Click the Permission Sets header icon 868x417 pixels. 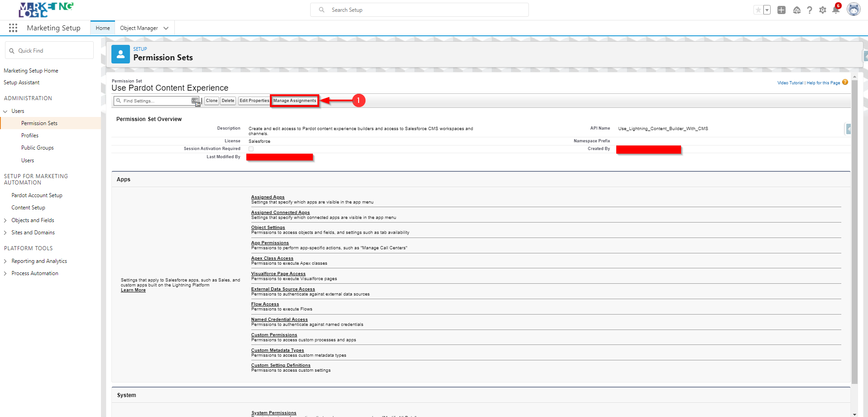pyautogui.click(x=120, y=54)
